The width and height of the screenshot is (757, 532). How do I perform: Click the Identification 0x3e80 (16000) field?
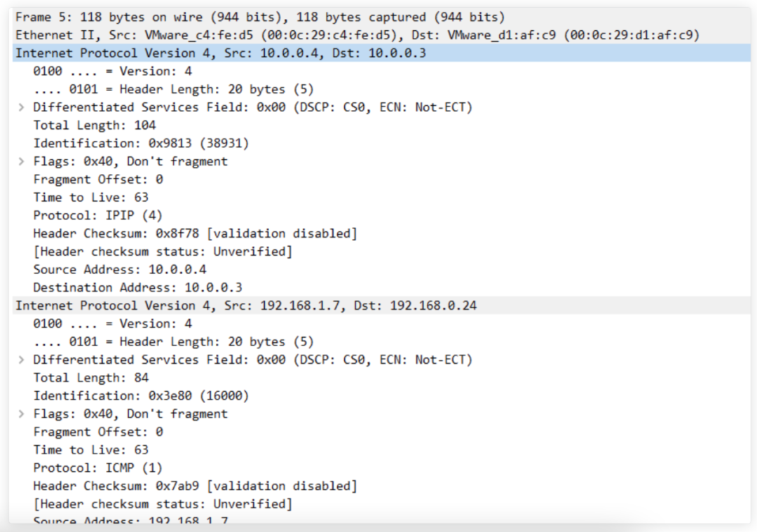pos(140,396)
